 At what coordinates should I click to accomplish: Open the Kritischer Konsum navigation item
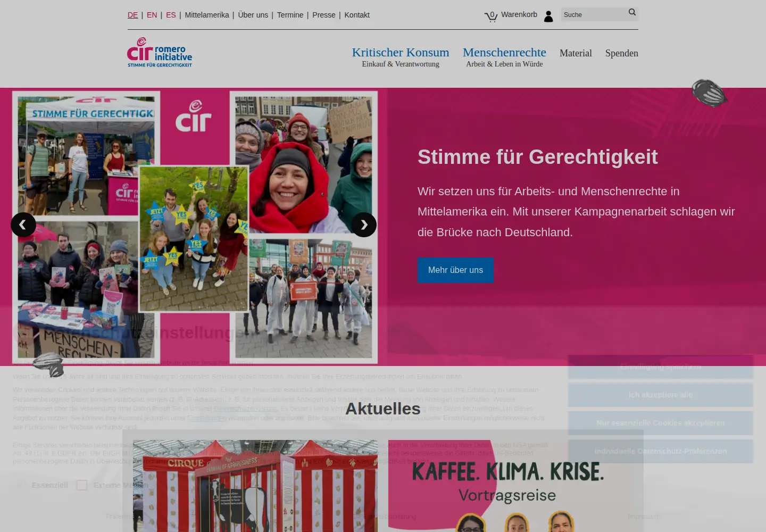(401, 56)
